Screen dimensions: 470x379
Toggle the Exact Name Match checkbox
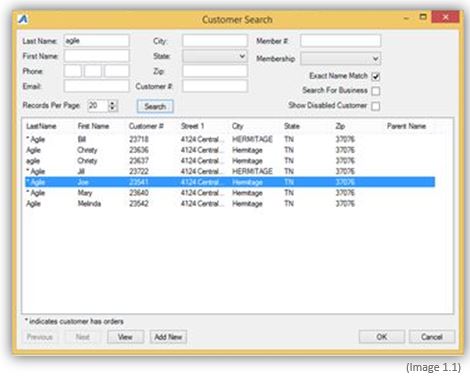point(376,76)
